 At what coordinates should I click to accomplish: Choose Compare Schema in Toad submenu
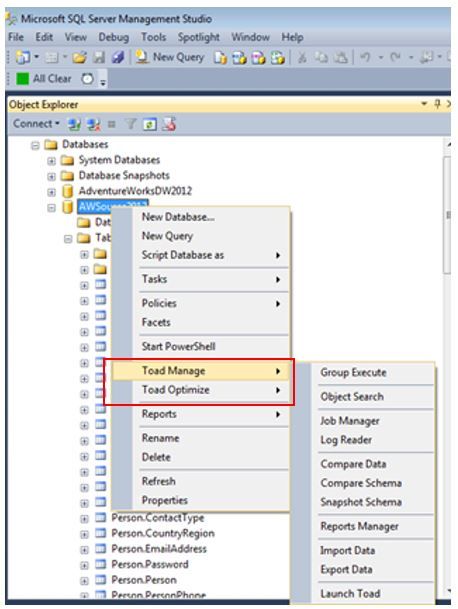point(363,483)
